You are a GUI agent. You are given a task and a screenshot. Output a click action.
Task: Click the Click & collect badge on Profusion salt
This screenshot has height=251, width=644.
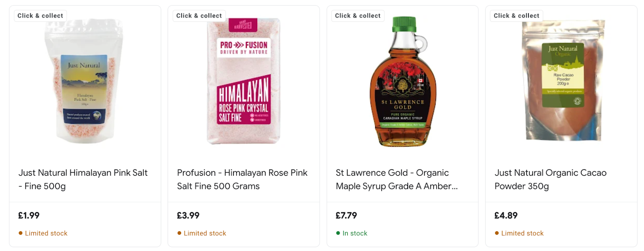click(x=199, y=16)
